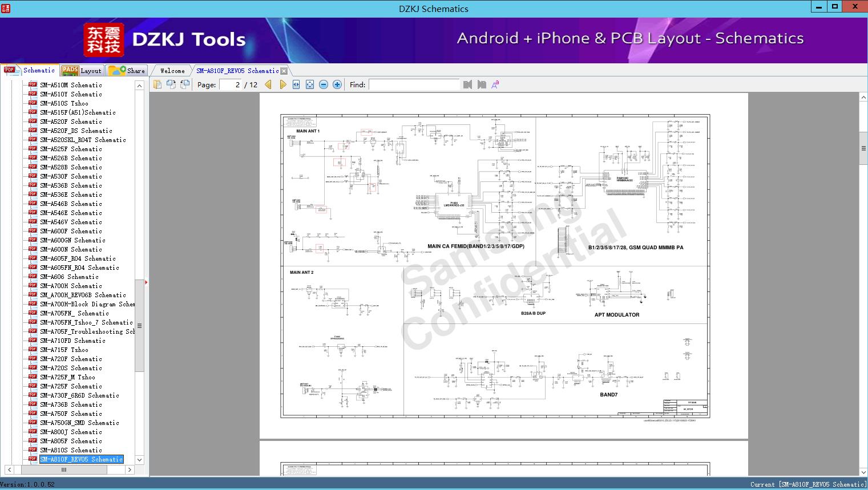Click PDF icon beside SM-A520F Schematic
This screenshot has height=490, width=868.
(33, 122)
